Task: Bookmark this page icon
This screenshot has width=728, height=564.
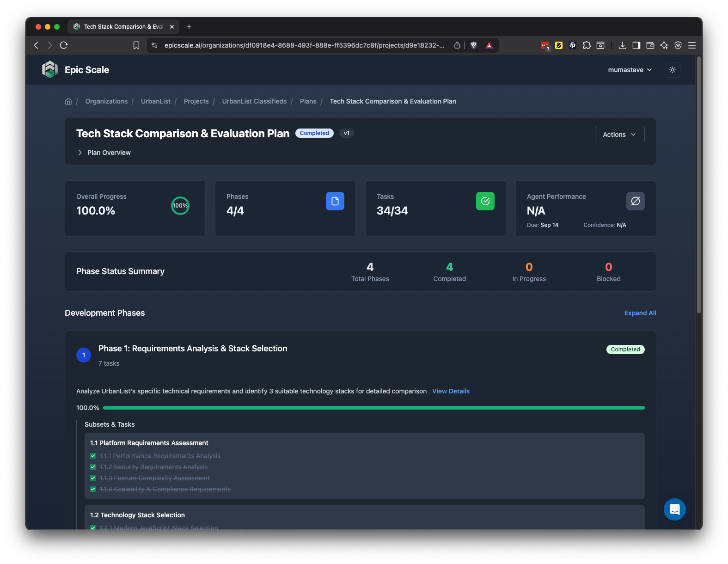Action: 136,45
